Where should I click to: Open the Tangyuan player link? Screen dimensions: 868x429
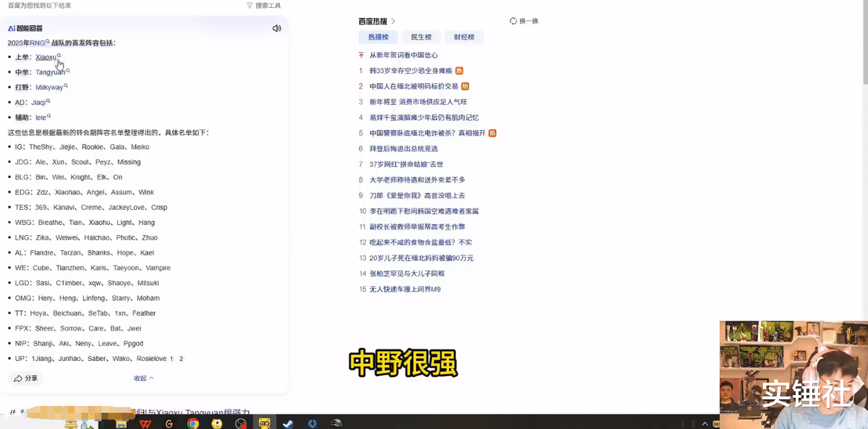tap(50, 72)
